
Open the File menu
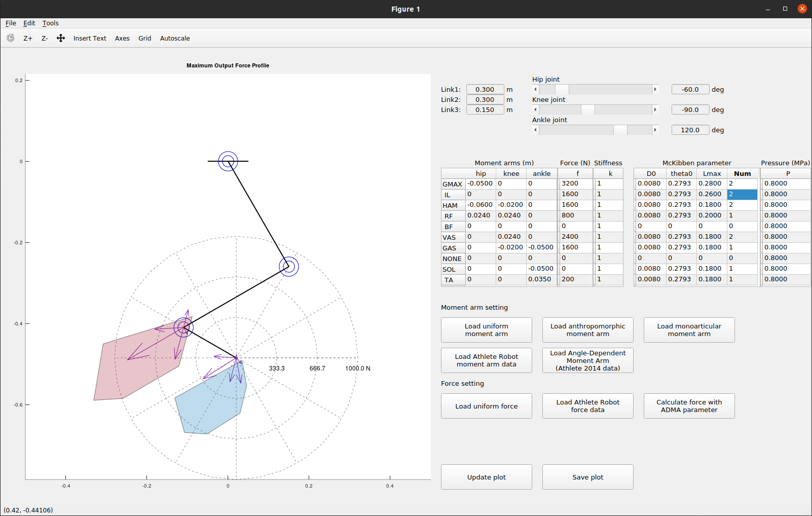tap(11, 23)
